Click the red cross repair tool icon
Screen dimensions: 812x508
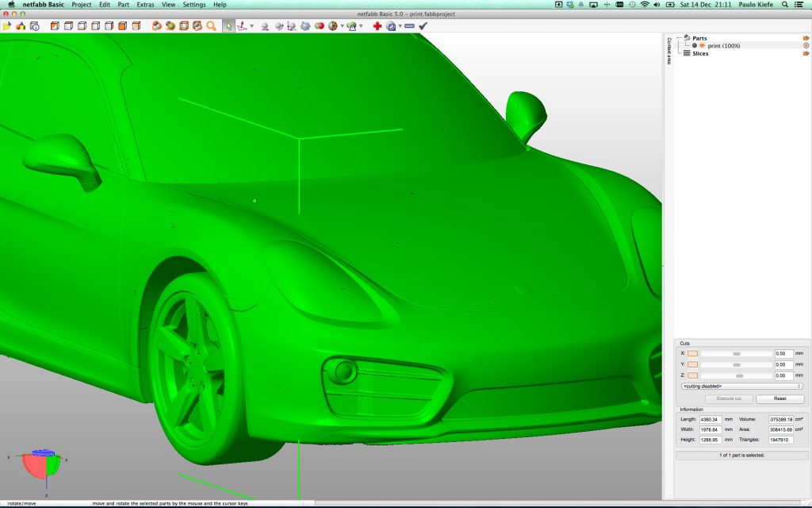click(x=377, y=26)
